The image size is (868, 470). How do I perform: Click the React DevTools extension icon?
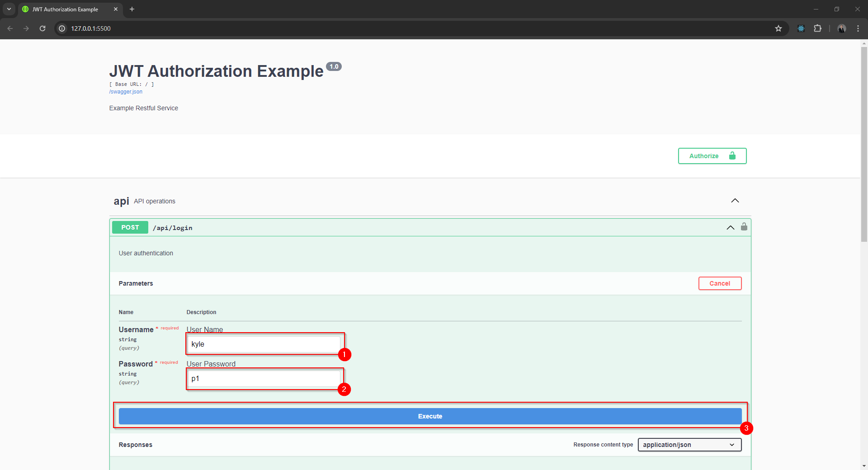(x=801, y=28)
